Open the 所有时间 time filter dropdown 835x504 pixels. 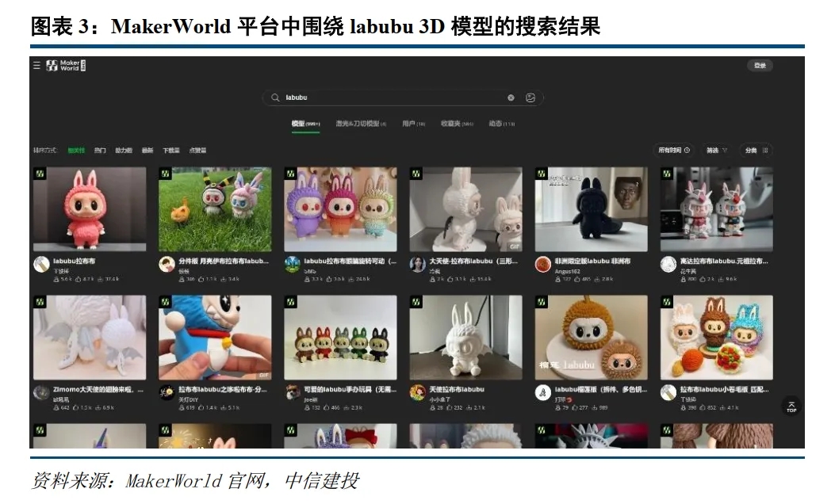(x=672, y=150)
